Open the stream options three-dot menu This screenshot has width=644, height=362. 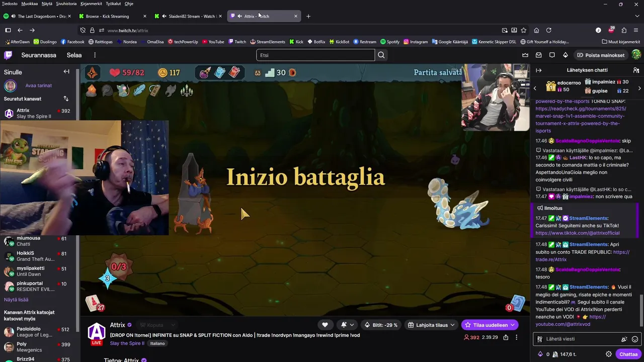coord(516,337)
